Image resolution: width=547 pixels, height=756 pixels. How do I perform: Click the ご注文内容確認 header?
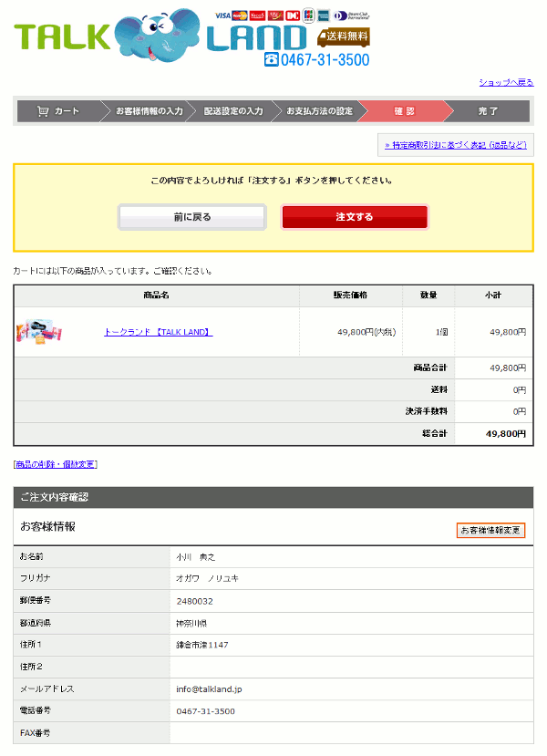(273, 498)
